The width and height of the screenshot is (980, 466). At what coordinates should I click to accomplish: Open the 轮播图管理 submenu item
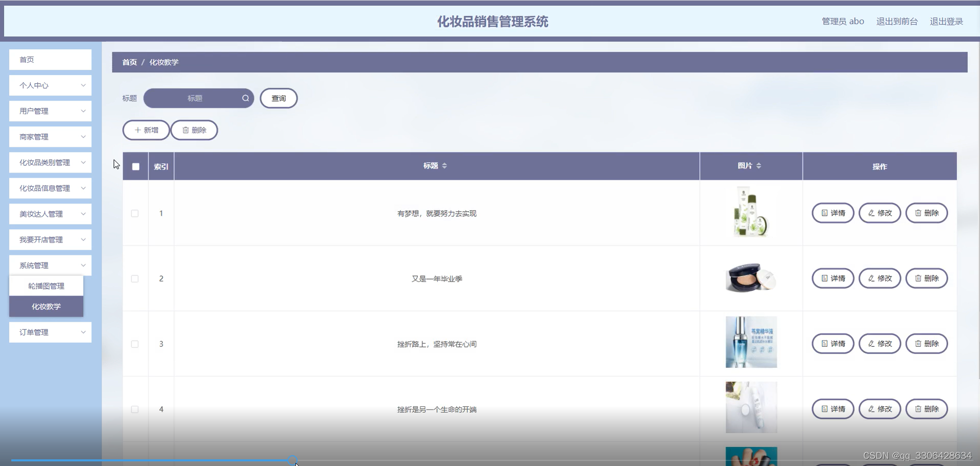click(x=46, y=286)
